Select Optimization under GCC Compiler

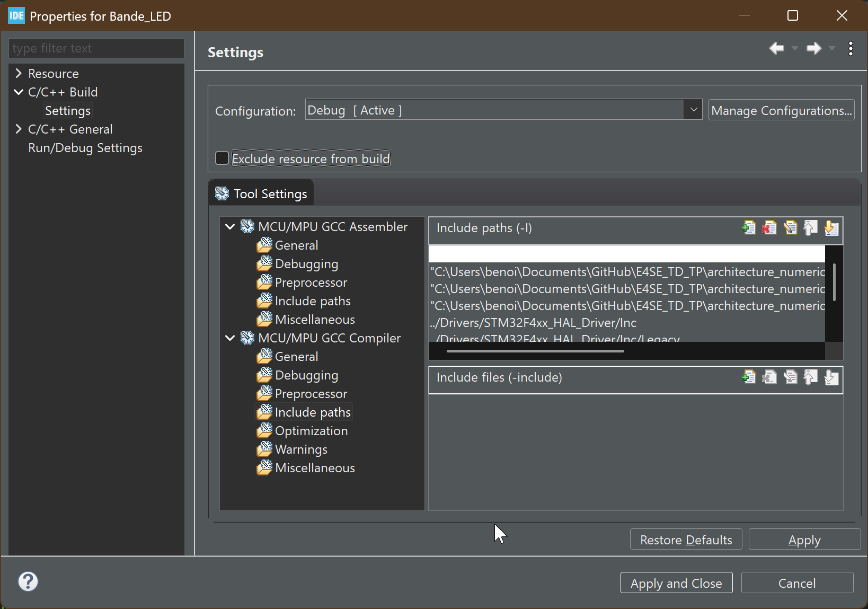coord(311,430)
